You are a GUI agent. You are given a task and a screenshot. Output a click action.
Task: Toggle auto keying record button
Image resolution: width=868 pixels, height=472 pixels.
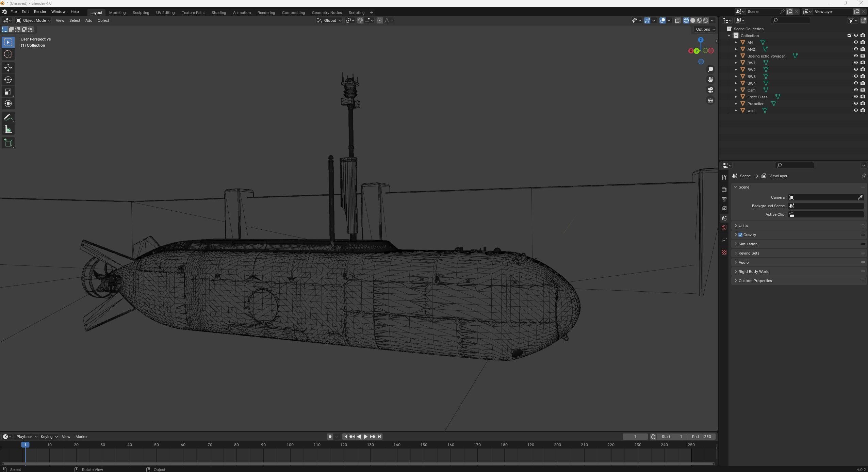pos(330,437)
